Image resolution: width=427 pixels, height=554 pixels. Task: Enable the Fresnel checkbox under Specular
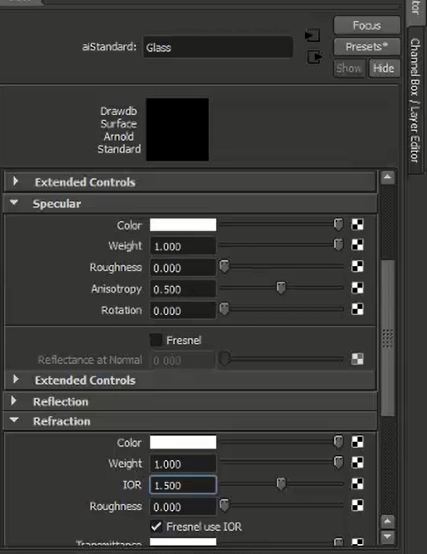(156, 340)
